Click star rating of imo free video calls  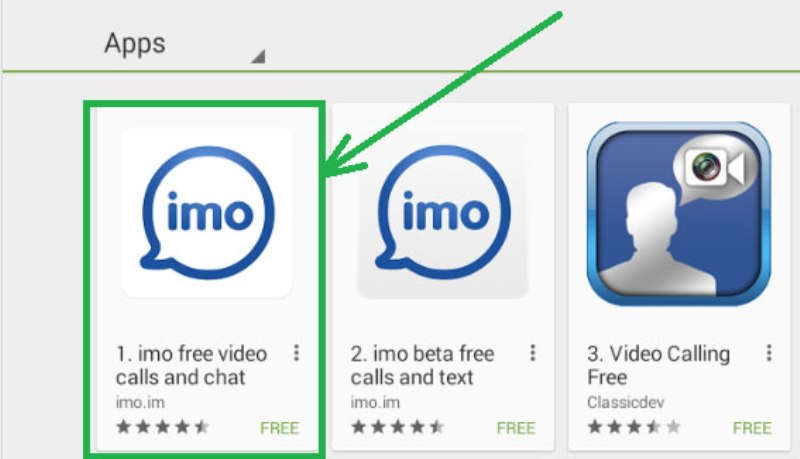[163, 426]
